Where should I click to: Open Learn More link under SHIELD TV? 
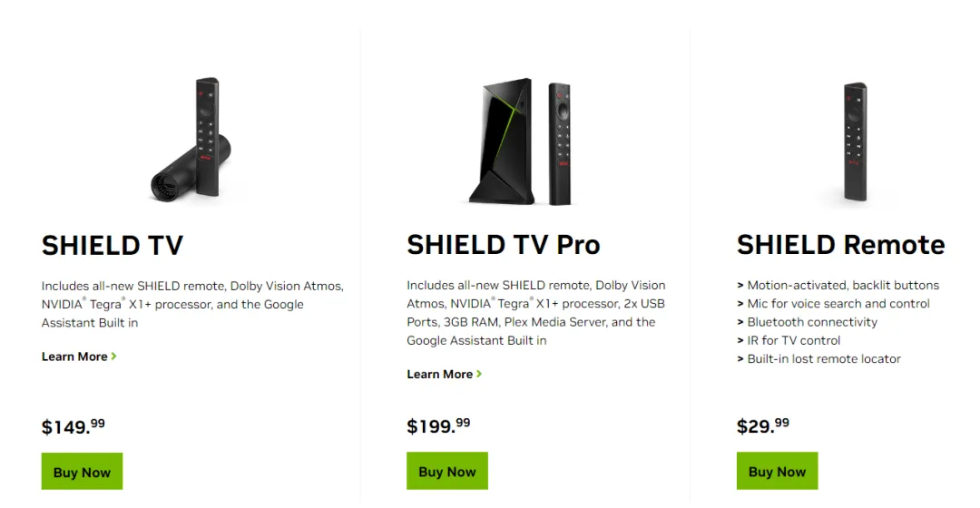pos(74,357)
